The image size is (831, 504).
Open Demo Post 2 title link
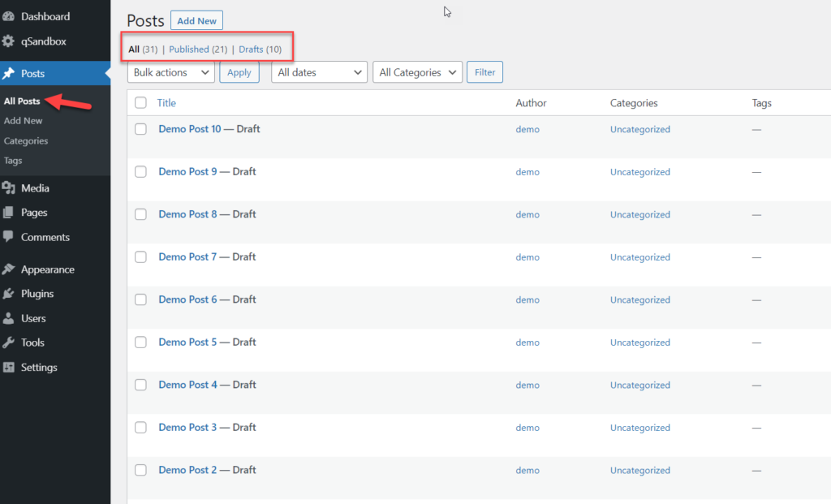point(187,470)
